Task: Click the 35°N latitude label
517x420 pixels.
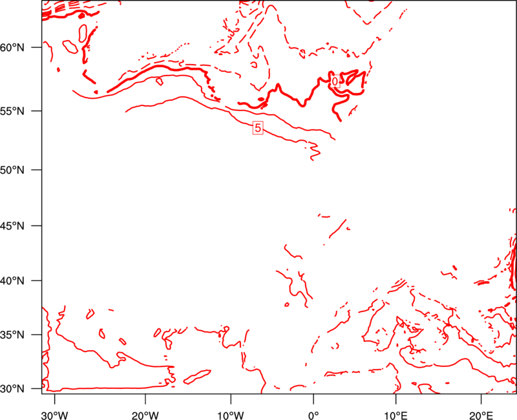Action: 12,335
